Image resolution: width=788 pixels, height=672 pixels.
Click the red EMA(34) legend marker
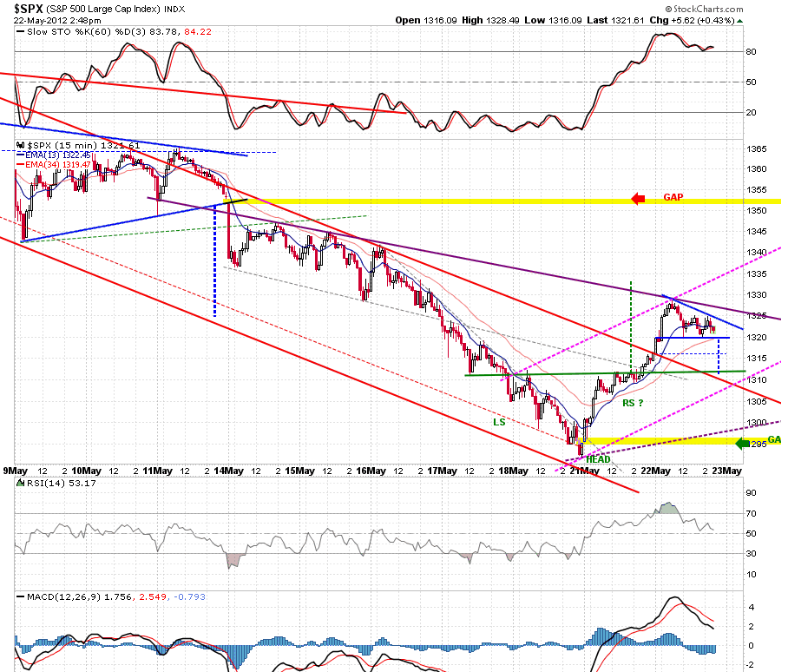(x=21, y=164)
